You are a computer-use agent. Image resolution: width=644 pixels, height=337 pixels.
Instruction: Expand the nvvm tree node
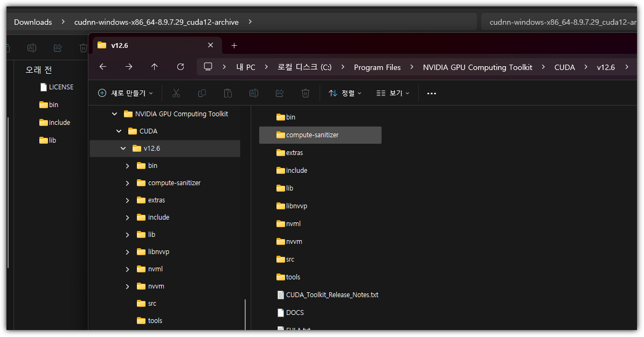(x=127, y=286)
